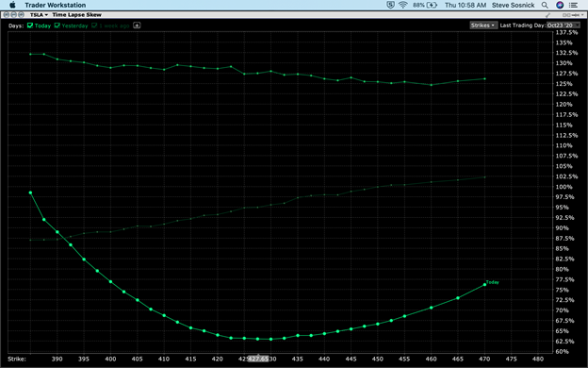Click the Today label at the line end
The image size is (588, 368).
pos(493,282)
